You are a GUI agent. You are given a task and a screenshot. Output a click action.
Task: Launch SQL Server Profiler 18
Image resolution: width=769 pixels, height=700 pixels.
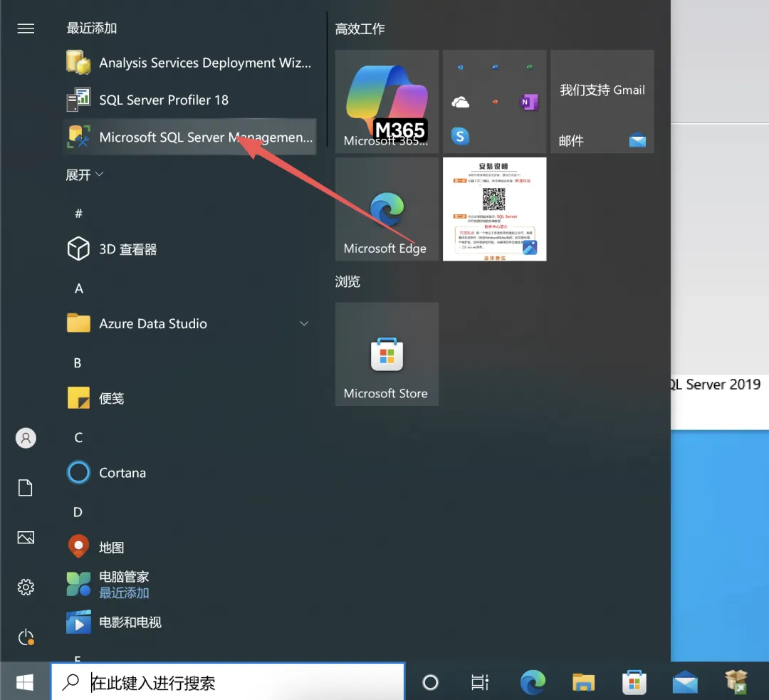click(189, 100)
